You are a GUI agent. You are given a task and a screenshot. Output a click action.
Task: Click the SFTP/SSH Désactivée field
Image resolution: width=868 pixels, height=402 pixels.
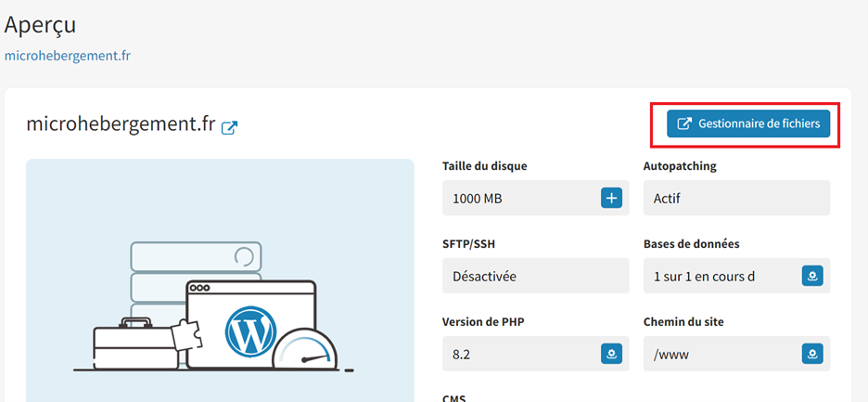(535, 276)
